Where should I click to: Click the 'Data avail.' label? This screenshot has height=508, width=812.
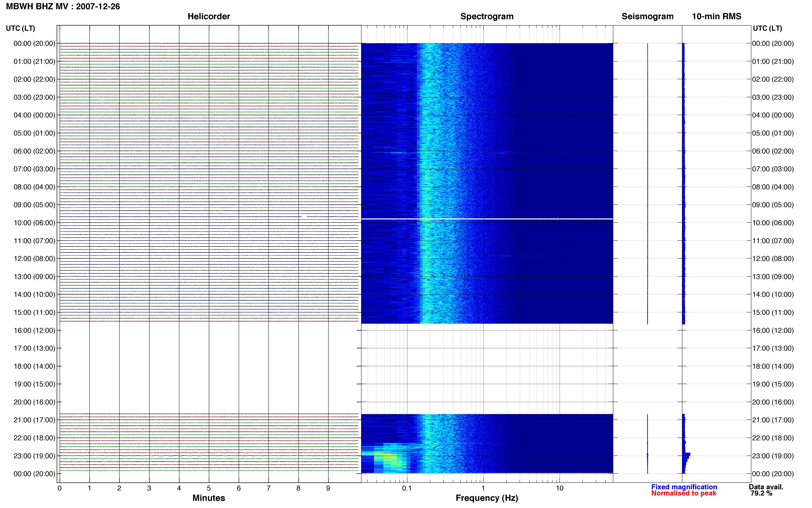coord(766,487)
